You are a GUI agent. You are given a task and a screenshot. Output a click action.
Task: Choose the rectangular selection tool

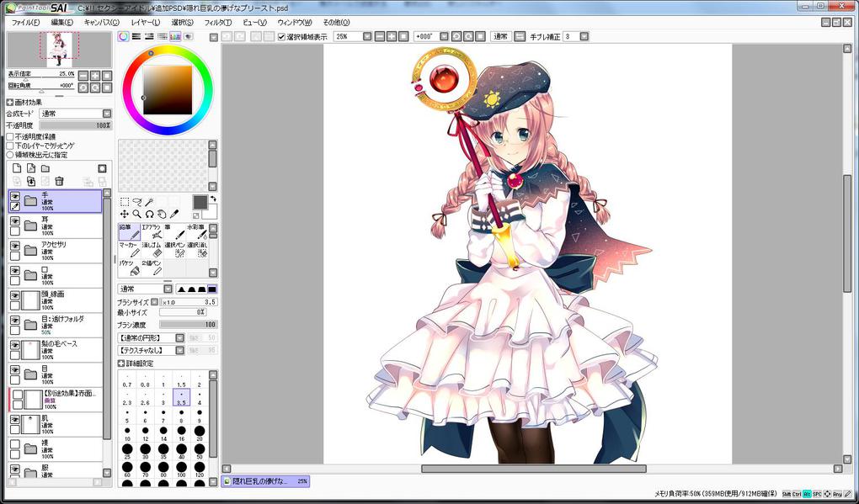[x=125, y=202]
